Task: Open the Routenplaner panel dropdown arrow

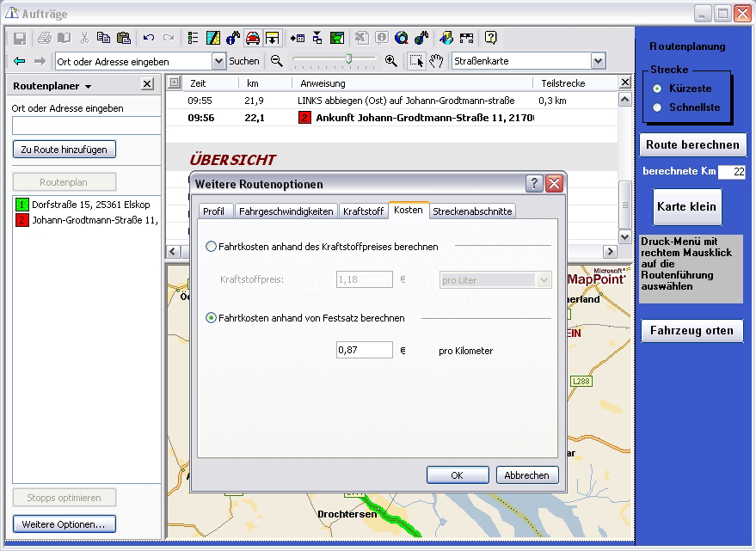Action: pos(88,87)
